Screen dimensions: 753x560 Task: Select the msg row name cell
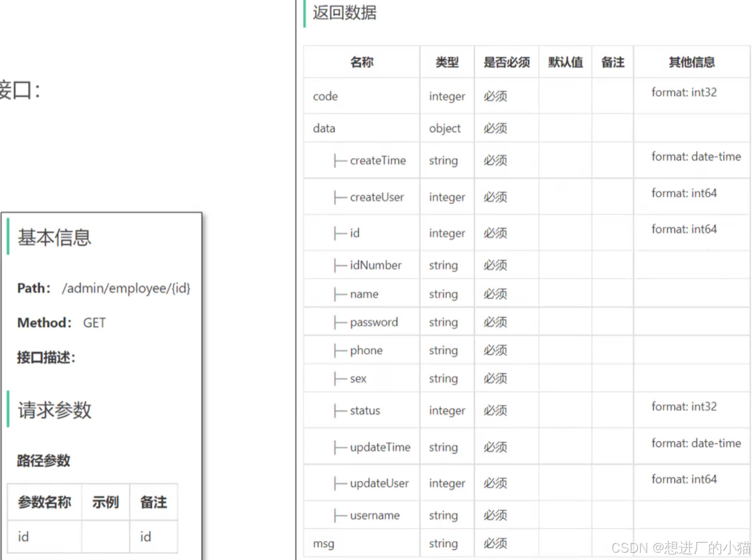pos(362,543)
